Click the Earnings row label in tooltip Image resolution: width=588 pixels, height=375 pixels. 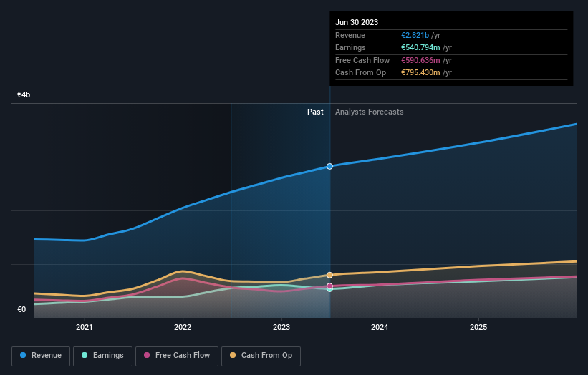[x=350, y=47]
